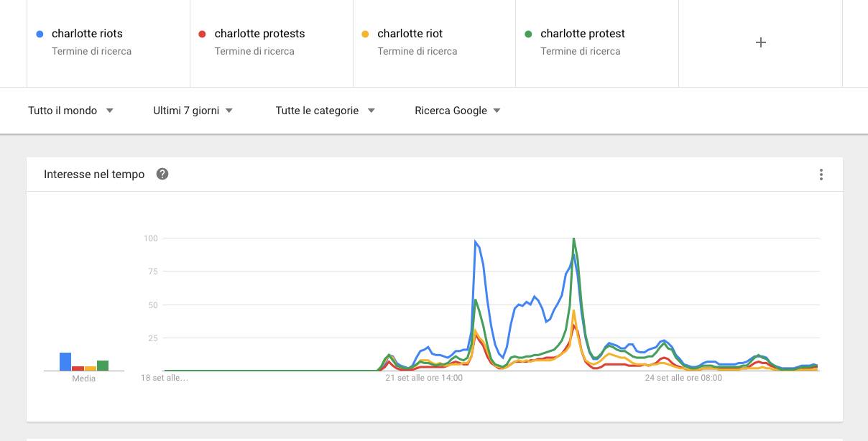Image resolution: width=868 pixels, height=441 pixels.
Task: Expand the Tutto il mondo region dropdown
Action: click(x=70, y=111)
